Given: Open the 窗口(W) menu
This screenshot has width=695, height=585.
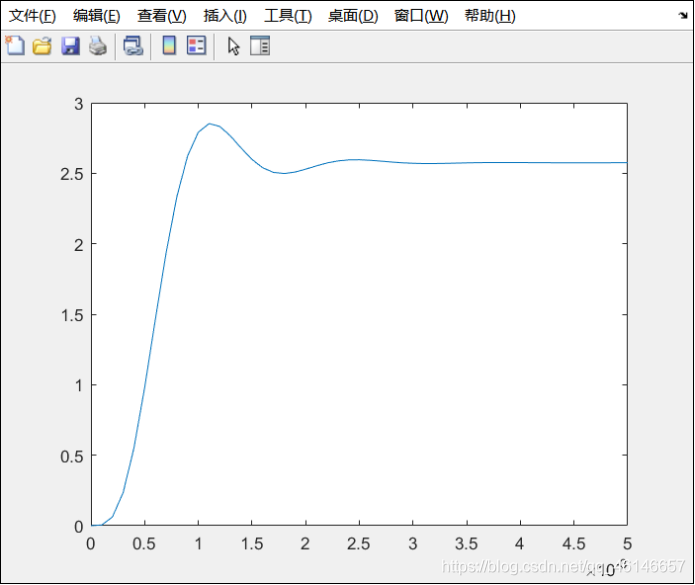Looking at the screenshot, I should point(422,16).
